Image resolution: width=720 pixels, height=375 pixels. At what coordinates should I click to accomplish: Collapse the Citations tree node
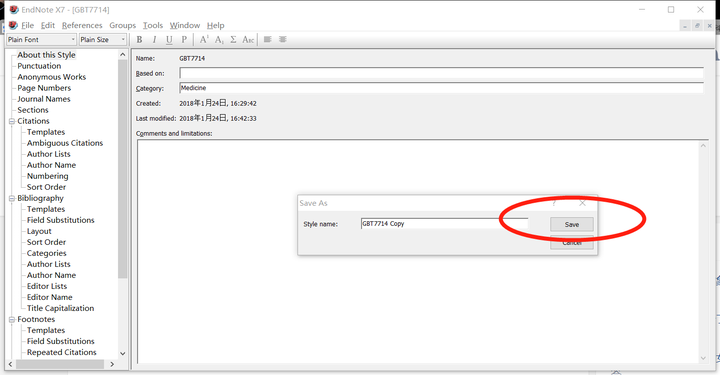point(12,121)
